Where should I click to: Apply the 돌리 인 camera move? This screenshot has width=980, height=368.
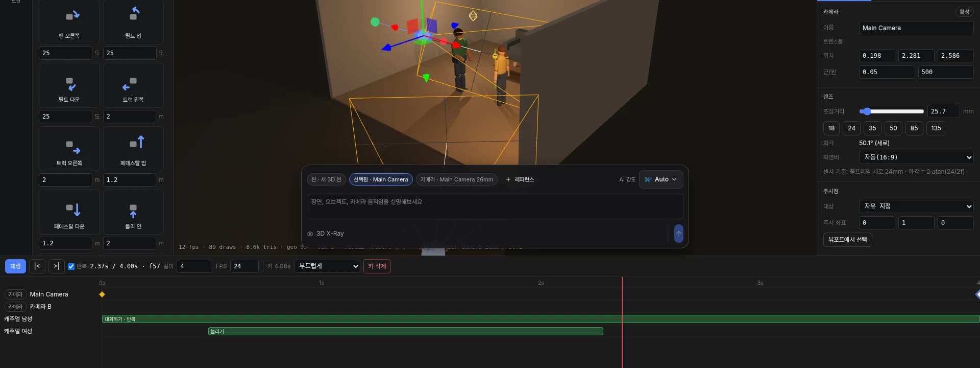point(133,212)
